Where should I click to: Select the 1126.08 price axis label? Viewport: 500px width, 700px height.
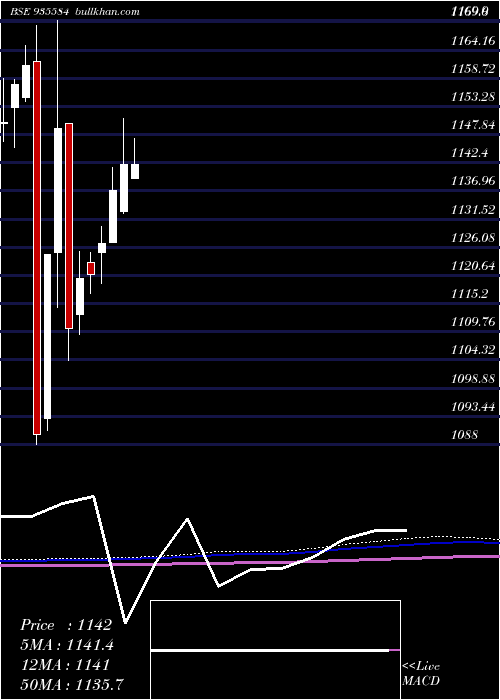click(x=473, y=238)
